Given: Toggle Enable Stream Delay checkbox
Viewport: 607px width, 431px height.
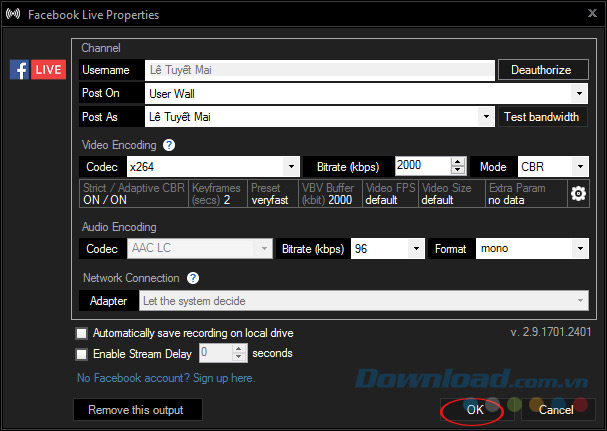Looking at the screenshot, I should [x=82, y=354].
